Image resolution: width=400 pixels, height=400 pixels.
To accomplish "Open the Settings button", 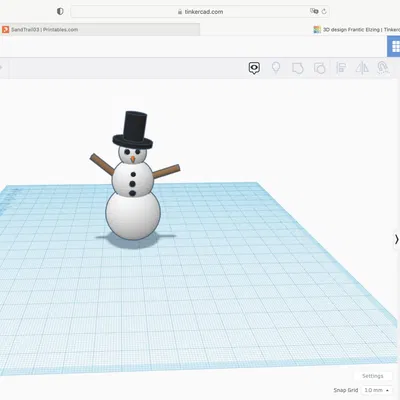I will point(372,376).
